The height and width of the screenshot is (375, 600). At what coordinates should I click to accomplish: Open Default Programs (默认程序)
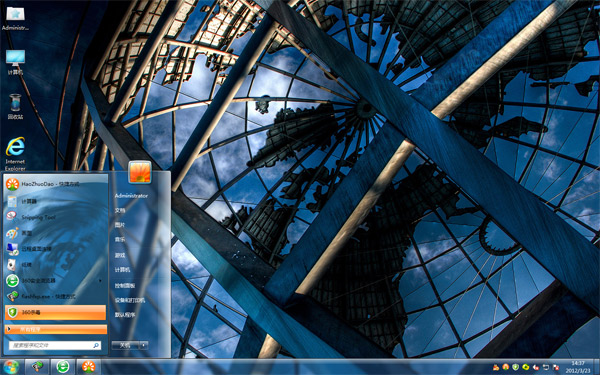click(125, 315)
